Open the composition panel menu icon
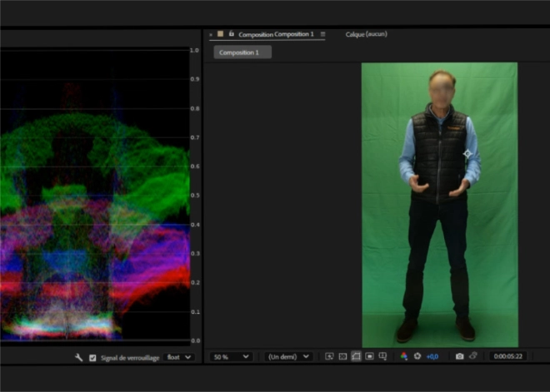The height and width of the screenshot is (392, 550). click(323, 34)
